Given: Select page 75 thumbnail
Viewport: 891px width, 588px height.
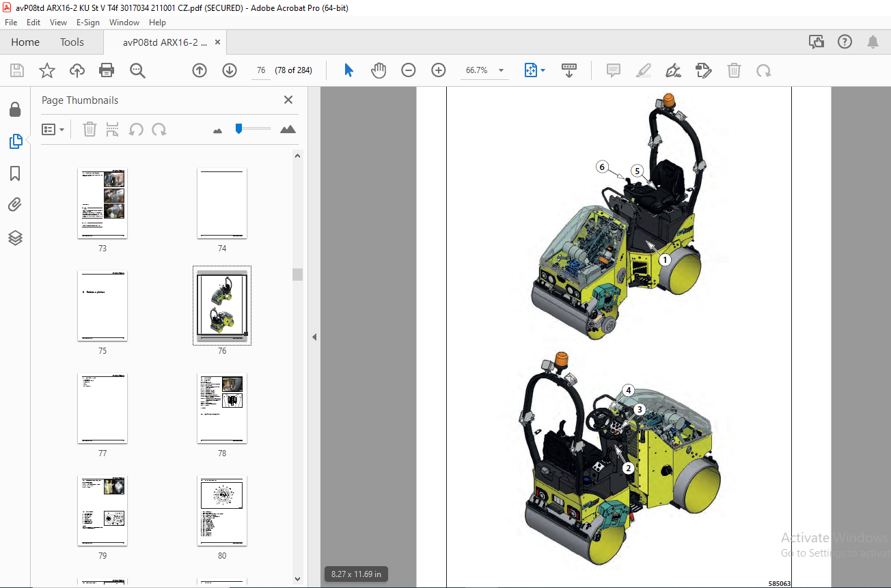Looking at the screenshot, I should coord(102,307).
